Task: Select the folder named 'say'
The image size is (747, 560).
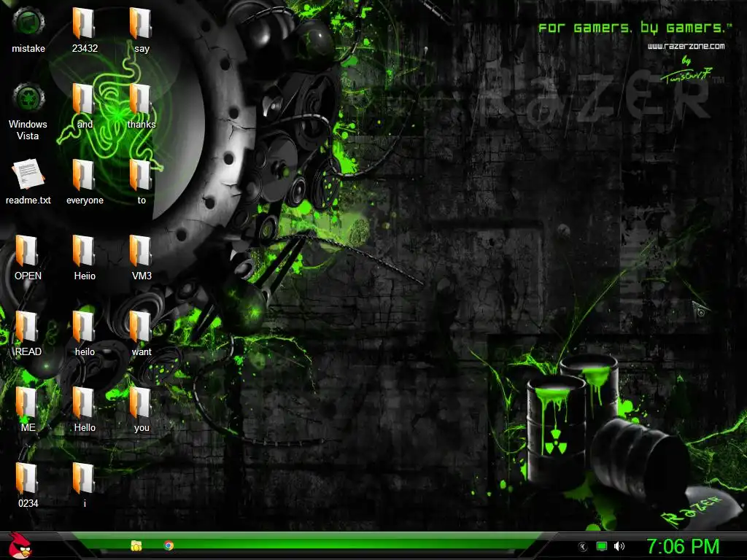Action: click(x=142, y=29)
